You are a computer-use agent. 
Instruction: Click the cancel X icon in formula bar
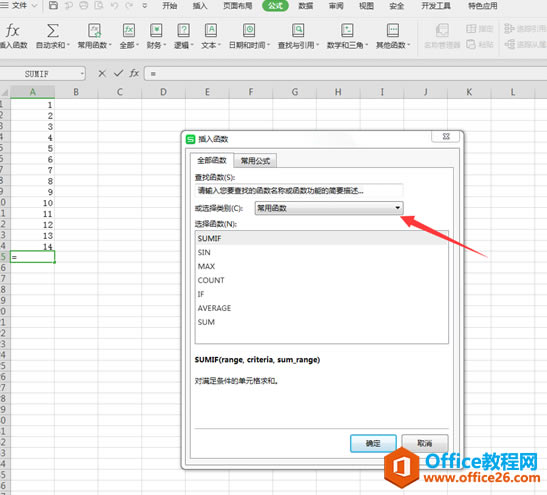[102, 74]
